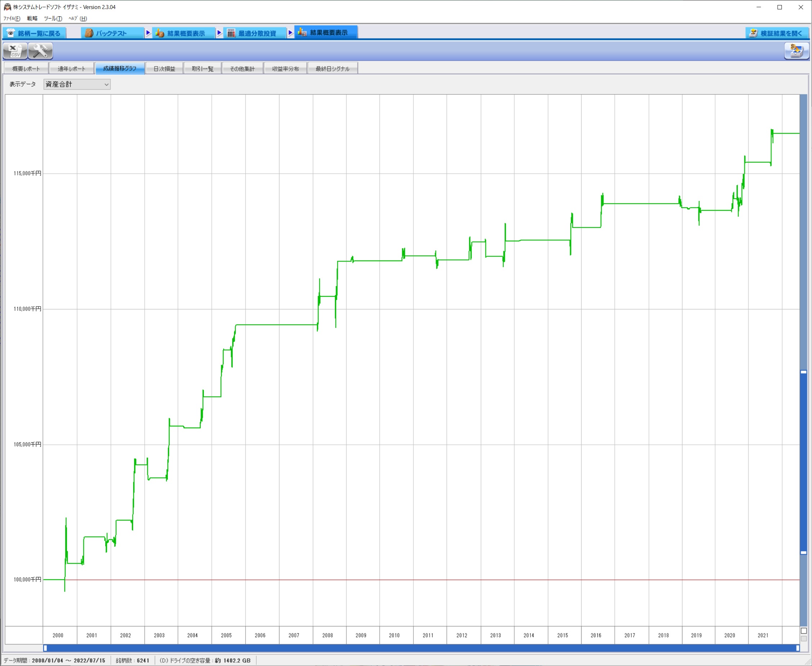Open the wrench and hammer settings tool
This screenshot has width=812, height=666.
pyautogui.click(x=40, y=51)
